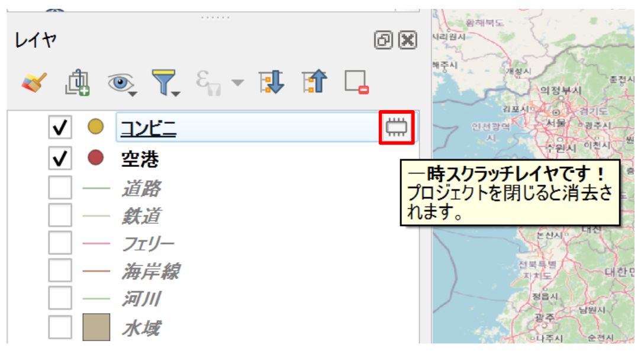Enable the 水域 layer checkbox
The height and width of the screenshot is (354, 644).
pyautogui.click(x=60, y=327)
